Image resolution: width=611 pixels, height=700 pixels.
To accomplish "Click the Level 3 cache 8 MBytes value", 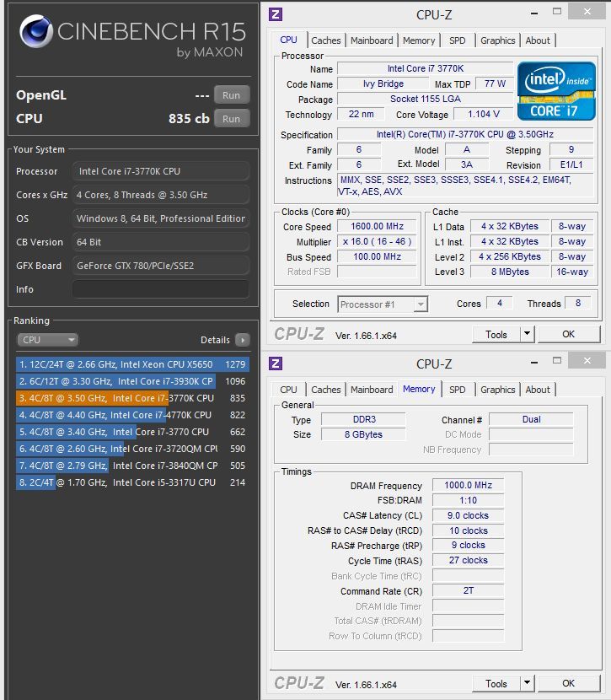I will (x=510, y=272).
